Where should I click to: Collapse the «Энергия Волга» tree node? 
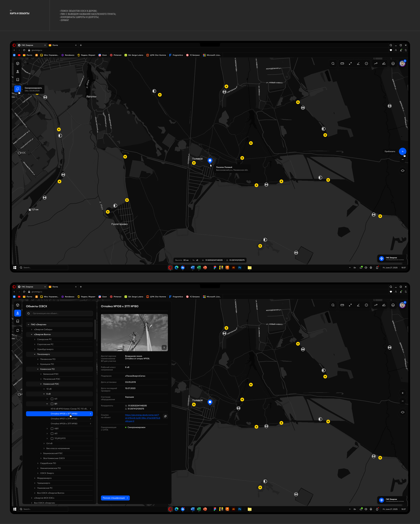(32, 334)
